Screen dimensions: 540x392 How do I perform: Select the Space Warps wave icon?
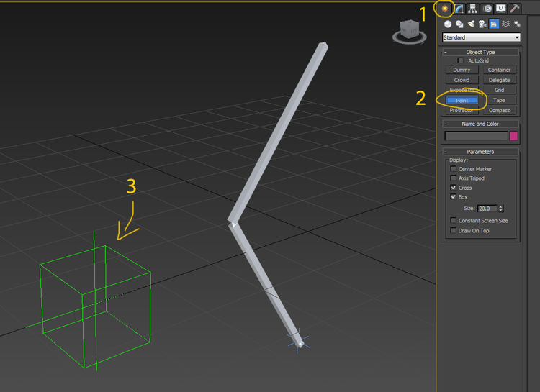[505, 24]
